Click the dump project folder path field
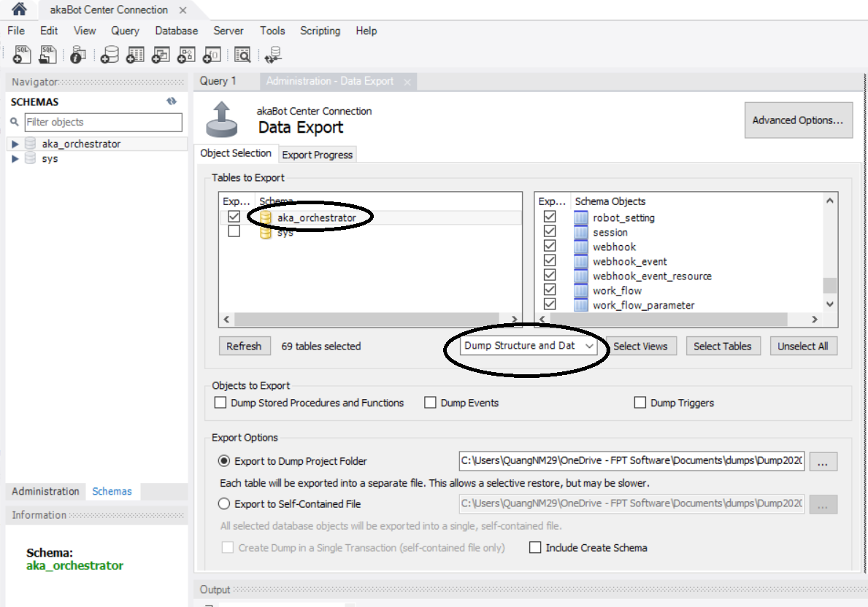The image size is (868, 607). (631, 461)
